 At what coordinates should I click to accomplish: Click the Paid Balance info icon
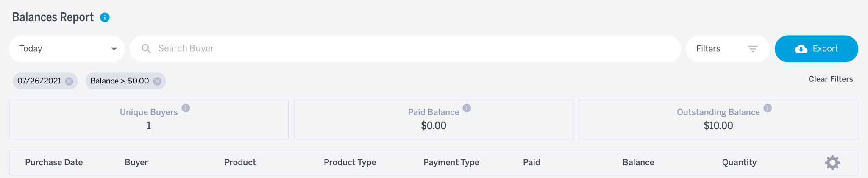(x=467, y=108)
